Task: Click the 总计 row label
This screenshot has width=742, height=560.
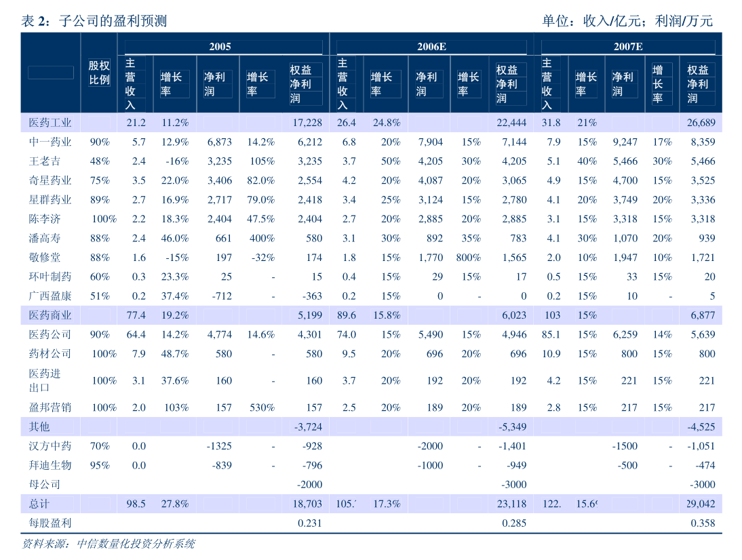Action: coord(39,504)
